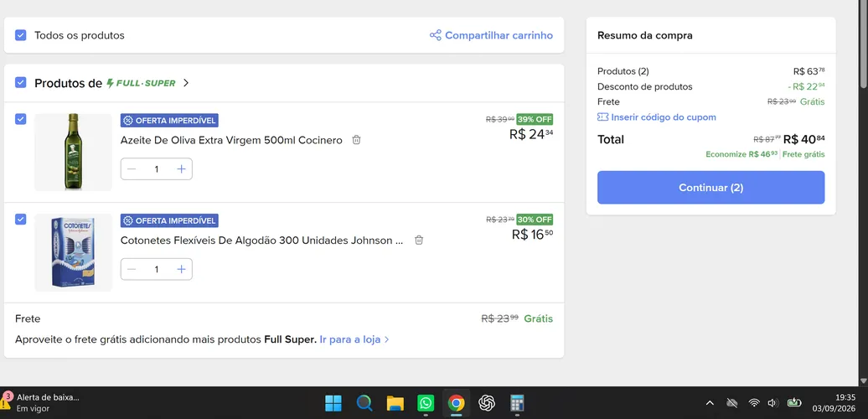Click the 30% OFF discount badge
This screenshot has width=868, height=419.
pos(535,220)
